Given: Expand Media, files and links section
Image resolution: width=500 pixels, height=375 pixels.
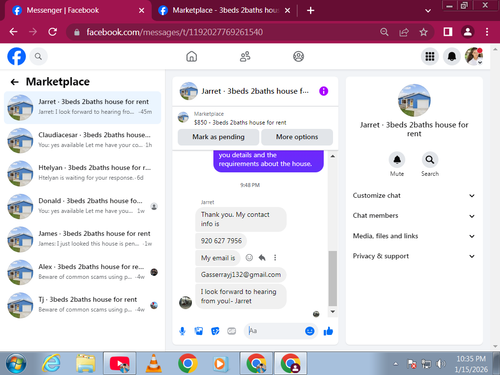Looking at the screenshot, I should (413, 236).
